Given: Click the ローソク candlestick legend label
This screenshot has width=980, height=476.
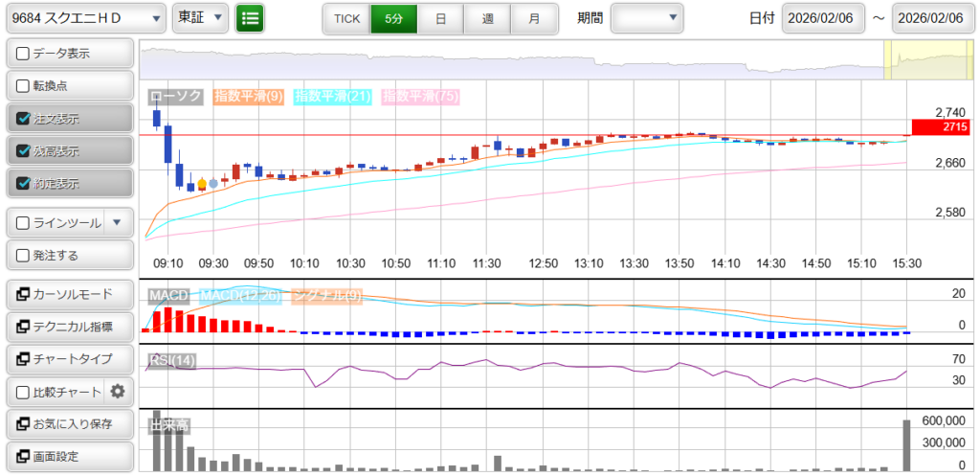Looking at the screenshot, I should pos(175,96).
